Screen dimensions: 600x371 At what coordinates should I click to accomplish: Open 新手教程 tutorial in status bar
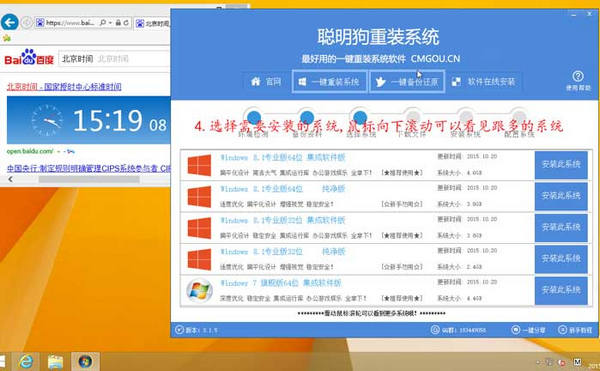click(575, 330)
